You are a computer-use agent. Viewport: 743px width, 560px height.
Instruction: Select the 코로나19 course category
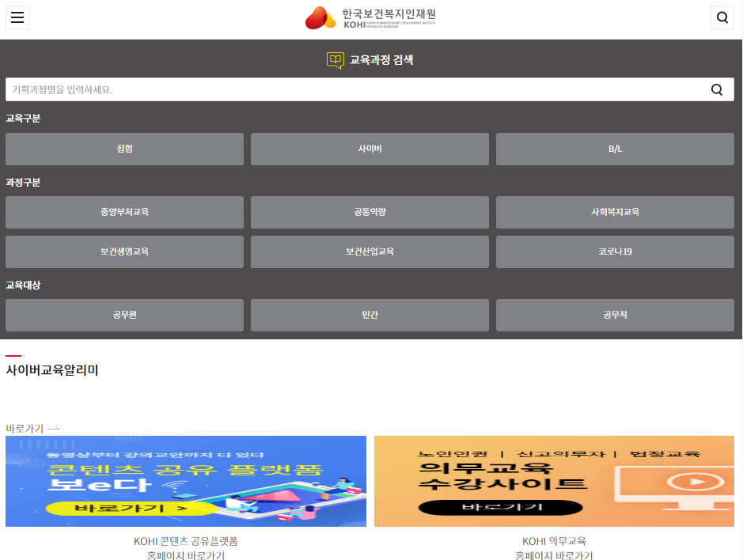[x=615, y=252]
